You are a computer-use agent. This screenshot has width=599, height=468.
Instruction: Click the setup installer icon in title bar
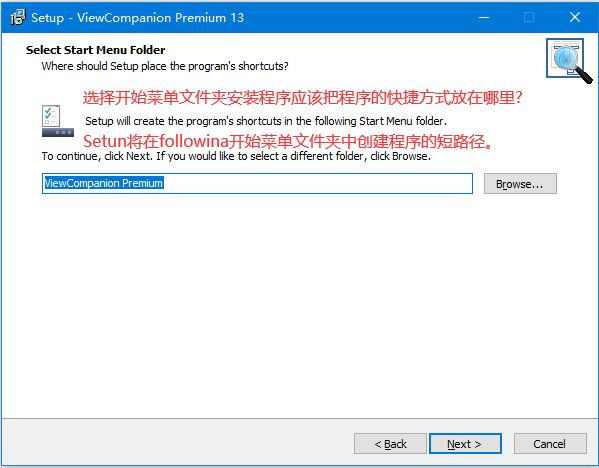coord(18,17)
